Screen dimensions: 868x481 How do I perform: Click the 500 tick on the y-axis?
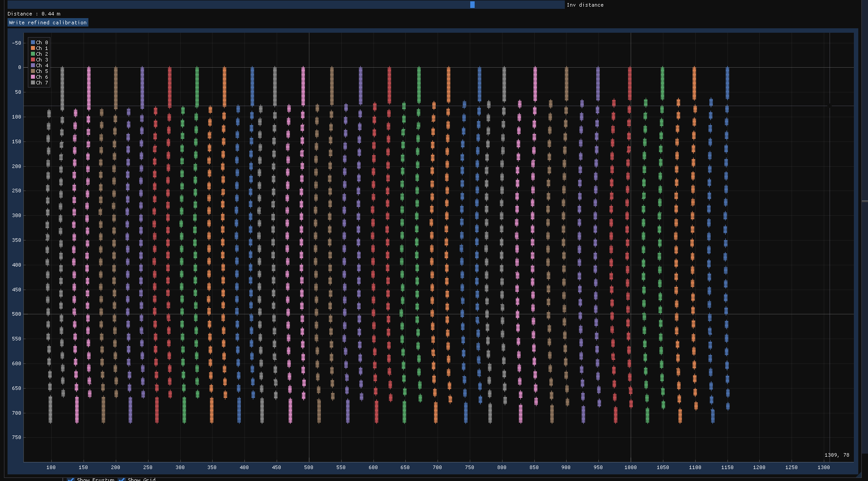(x=16, y=314)
